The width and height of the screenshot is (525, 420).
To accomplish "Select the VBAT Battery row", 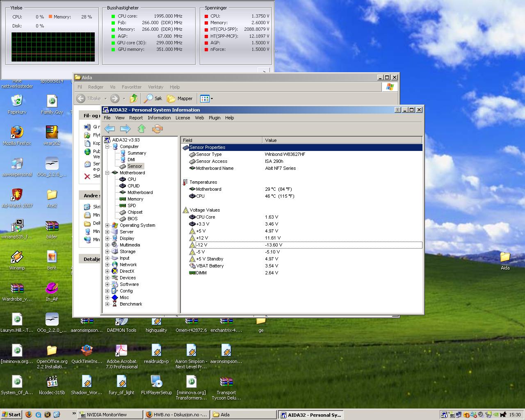I will (301, 266).
